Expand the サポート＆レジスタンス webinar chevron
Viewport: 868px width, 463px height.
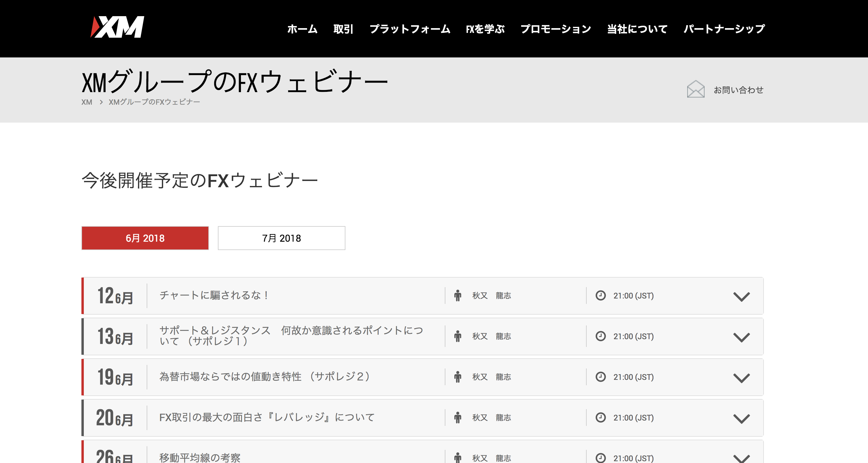(741, 337)
